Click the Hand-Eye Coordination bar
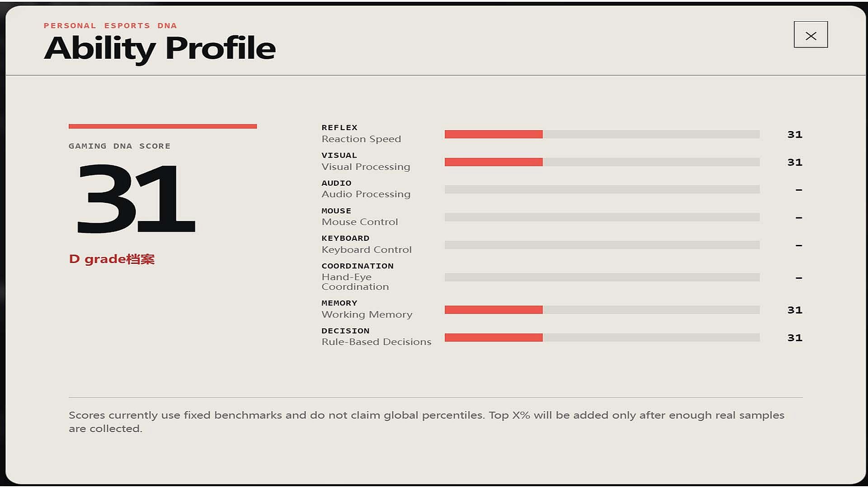 [602, 277]
